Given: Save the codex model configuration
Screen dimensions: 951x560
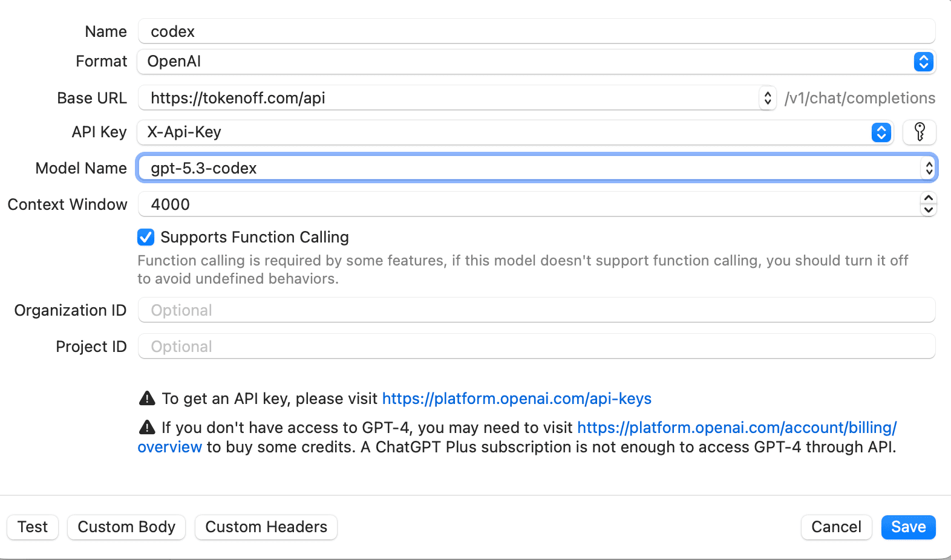Looking at the screenshot, I should [908, 527].
